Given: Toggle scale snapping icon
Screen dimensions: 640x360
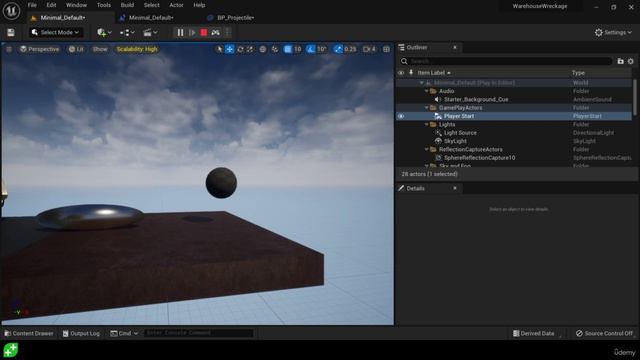Looking at the screenshot, I should point(338,49).
